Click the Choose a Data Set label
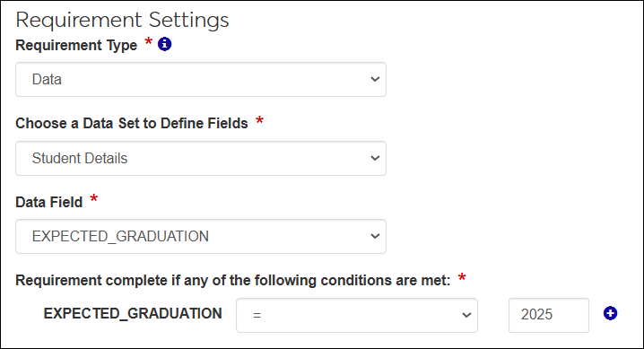Screen dimensions: 644x349 pyautogui.click(x=132, y=123)
